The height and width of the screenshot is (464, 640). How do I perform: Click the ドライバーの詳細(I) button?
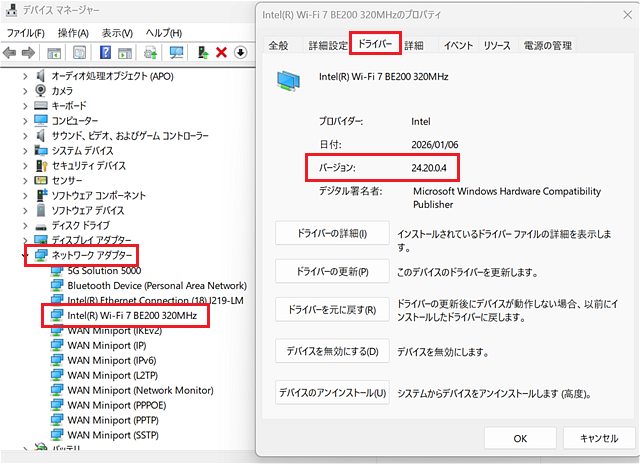pos(332,233)
